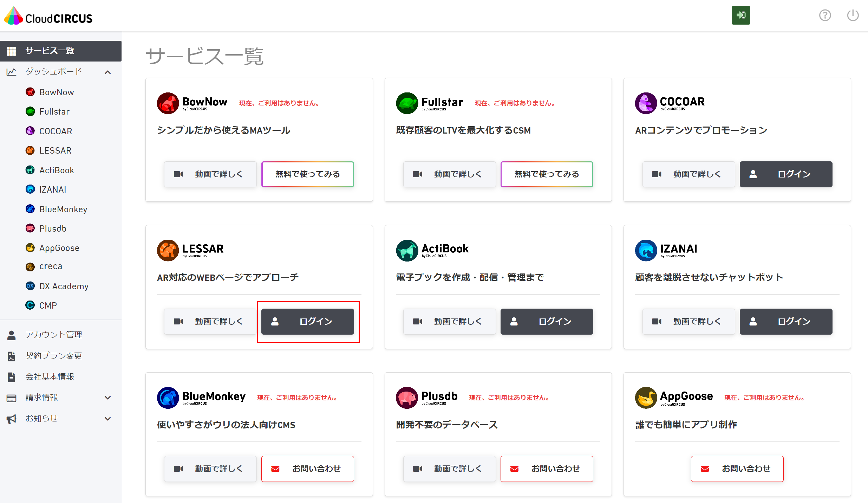This screenshot has width=868, height=503.
Task: Click LESSAR card ログイン button
Action: 307,322
